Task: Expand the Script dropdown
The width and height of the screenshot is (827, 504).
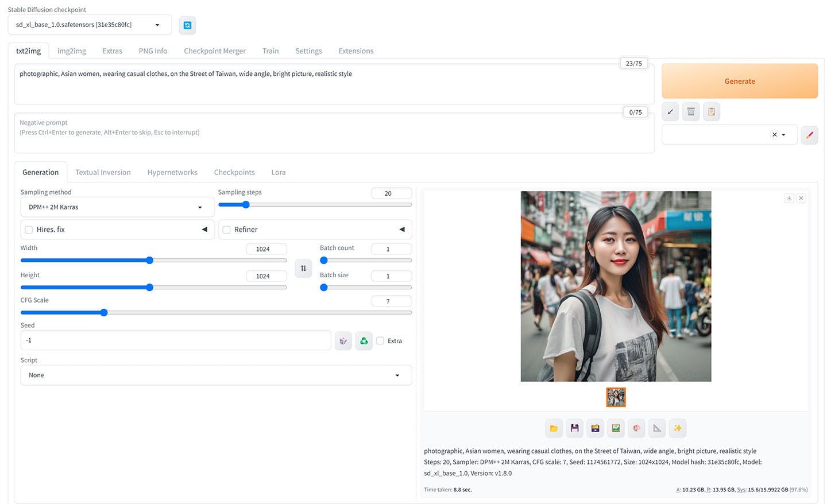Action: click(216, 375)
